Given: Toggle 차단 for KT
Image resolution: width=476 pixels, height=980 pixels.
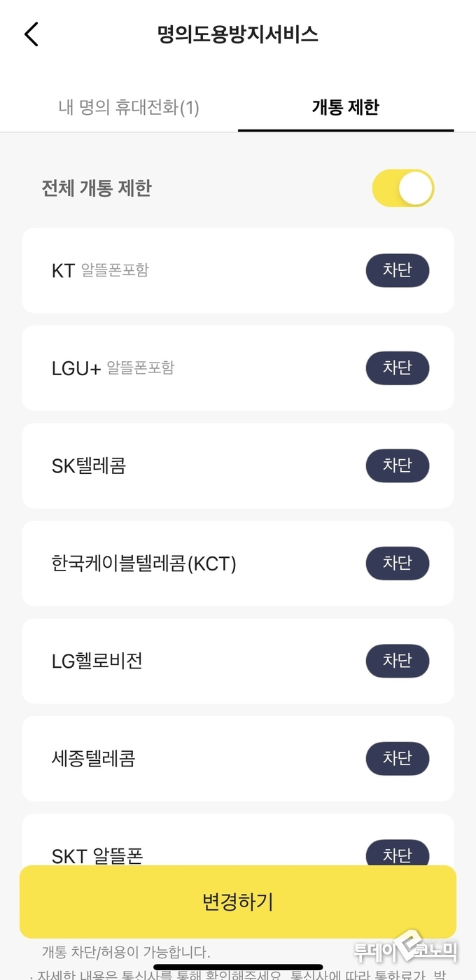Looking at the screenshot, I should (397, 270).
